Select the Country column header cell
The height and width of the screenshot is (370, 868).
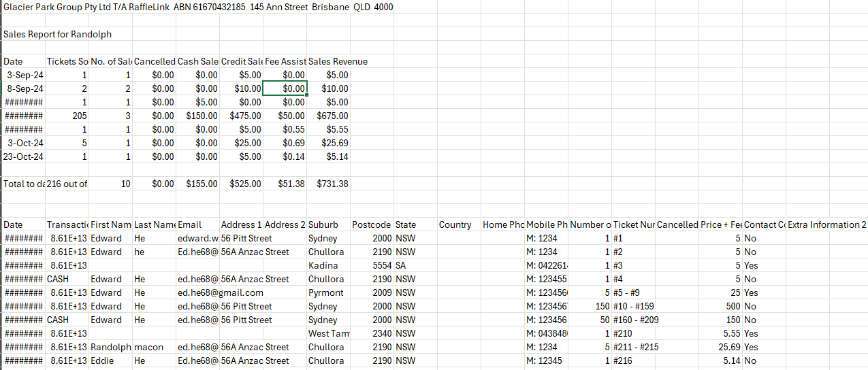pyautogui.click(x=455, y=224)
